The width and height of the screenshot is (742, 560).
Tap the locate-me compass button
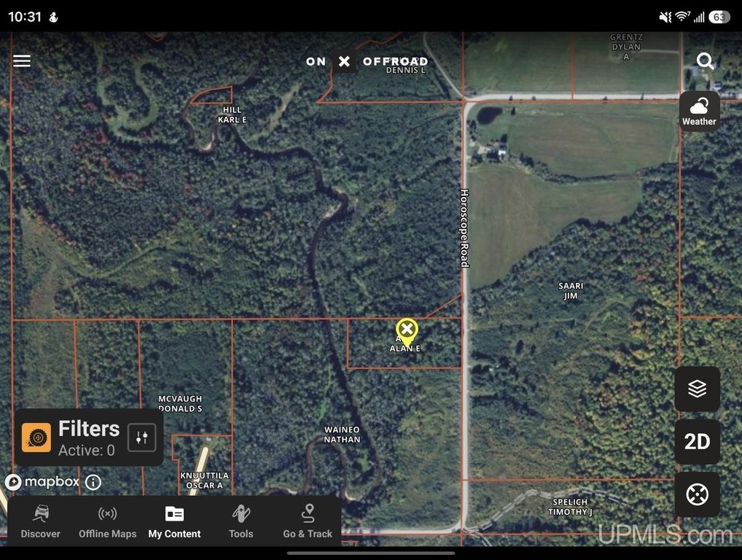coord(697,494)
